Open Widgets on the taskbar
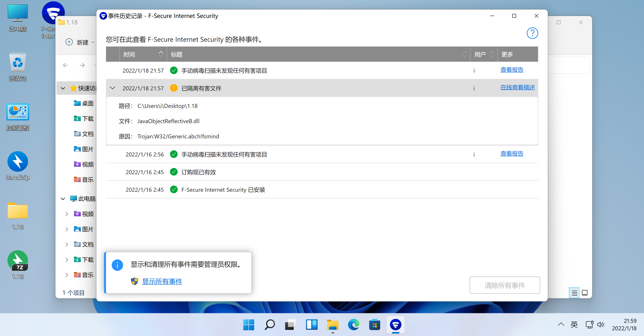644x336 pixels. [311, 325]
